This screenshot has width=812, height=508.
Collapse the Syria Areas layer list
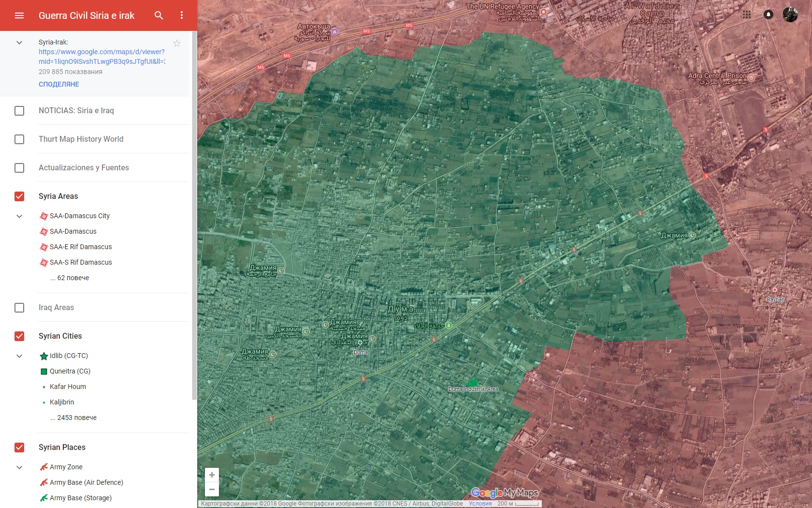pyautogui.click(x=19, y=216)
